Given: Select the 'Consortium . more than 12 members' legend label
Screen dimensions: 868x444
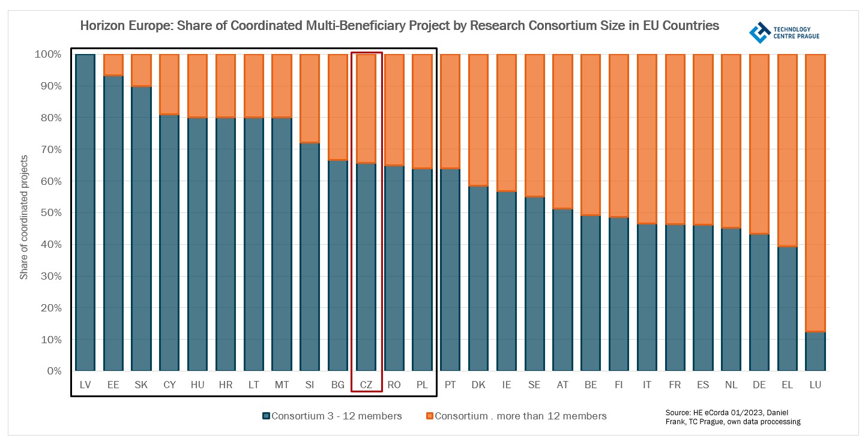Looking at the screenshot, I should point(520,416).
